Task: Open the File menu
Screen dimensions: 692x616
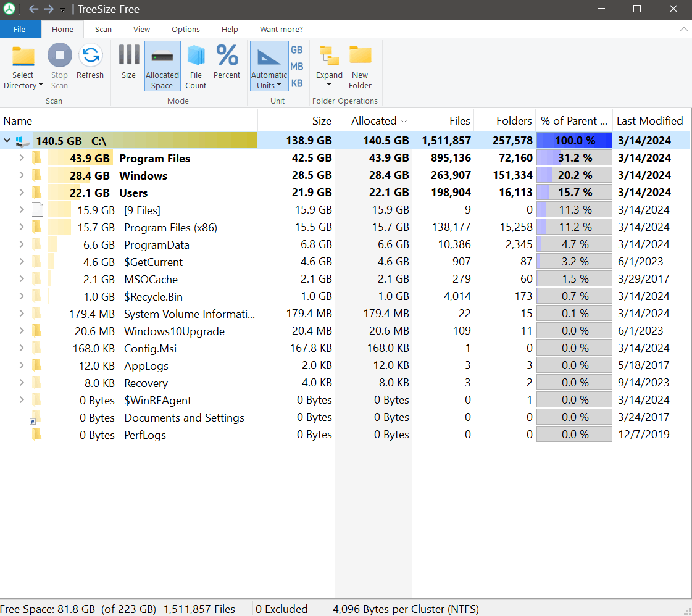Action: click(x=19, y=29)
